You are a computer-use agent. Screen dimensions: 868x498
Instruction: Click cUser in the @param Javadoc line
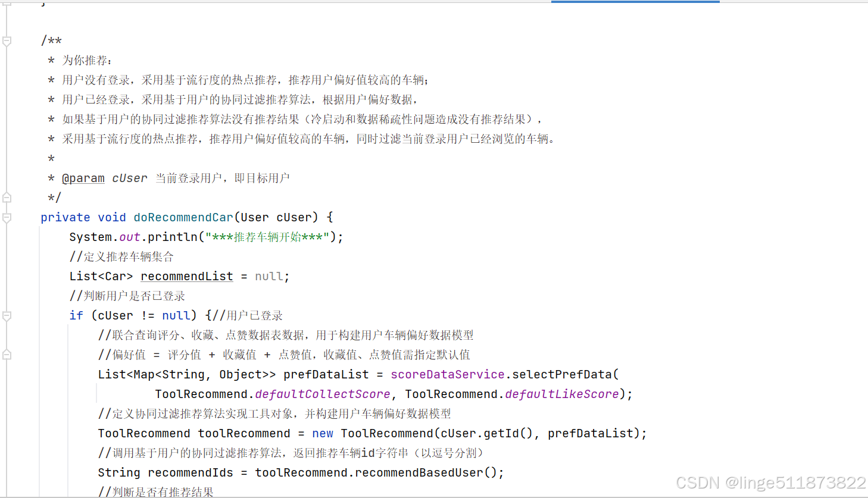(129, 178)
